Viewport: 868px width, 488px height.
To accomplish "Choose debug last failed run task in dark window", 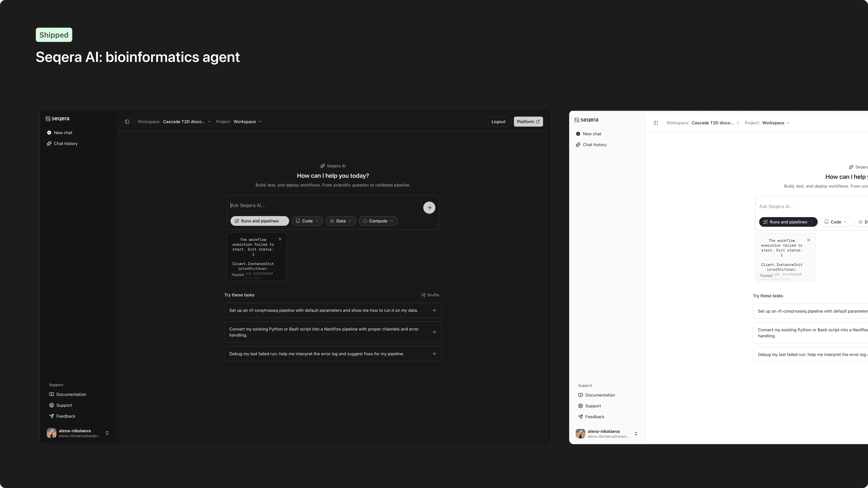I will coord(333,354).
